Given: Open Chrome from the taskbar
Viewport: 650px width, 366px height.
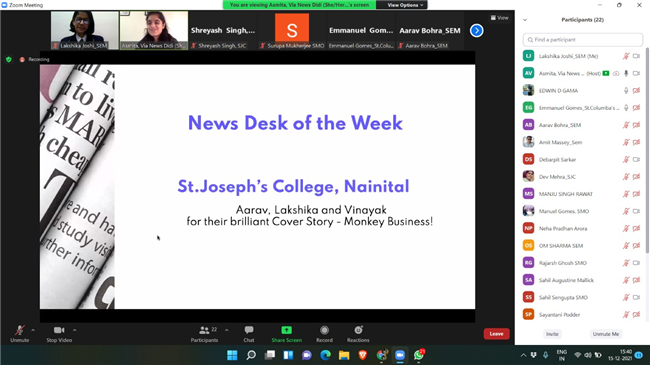Looking at the screenshot, I should (x=382, y=355).
